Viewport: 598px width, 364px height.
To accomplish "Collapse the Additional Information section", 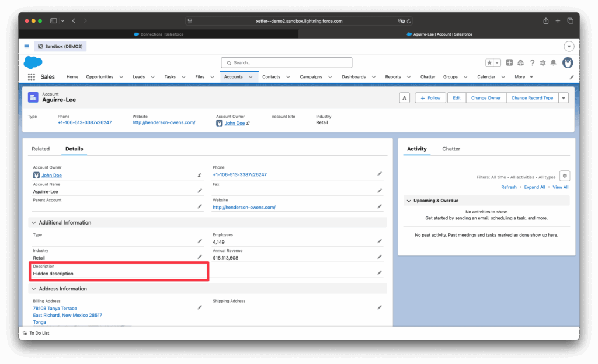I will click(34, 223).
